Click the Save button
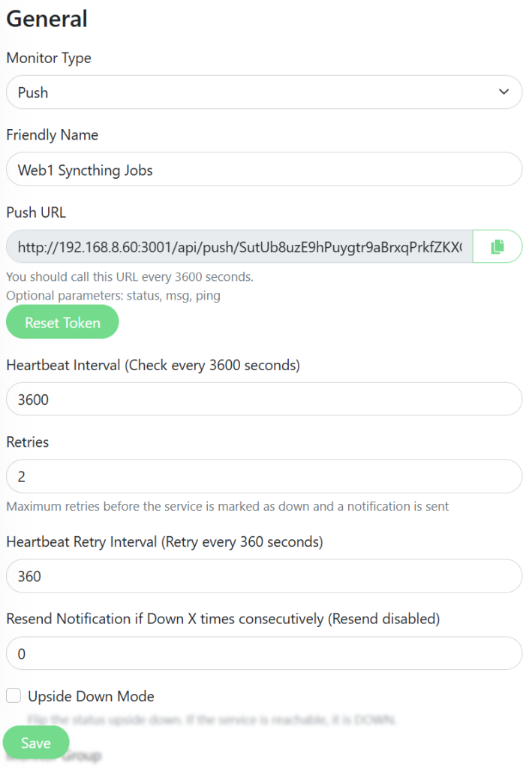 tap(35, 742)
